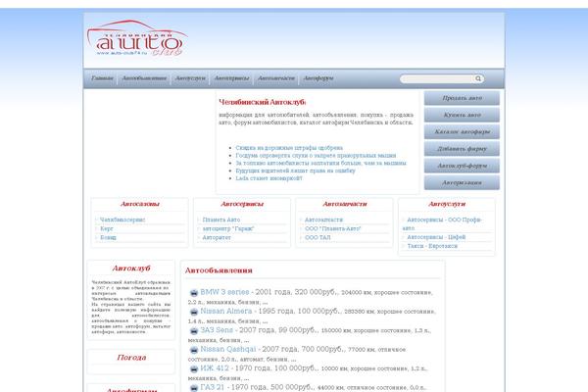
Task: Click the auto club logo
Action: click(137, 38)
